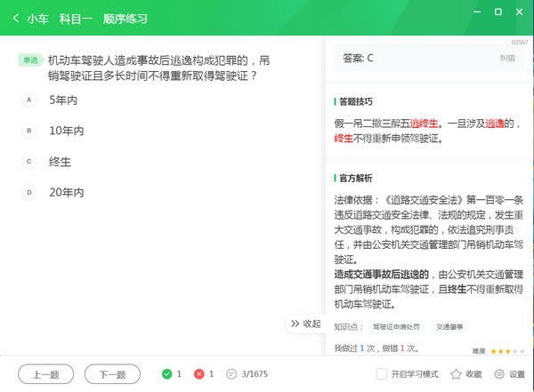
Task: Click the 科目一 breadcrumb in header
Action: pos(76,19)
